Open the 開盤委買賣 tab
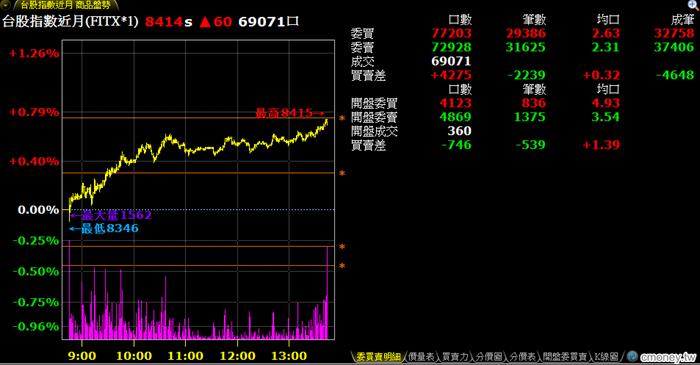This screenshot has width=700, height=365. pos(565,357)
